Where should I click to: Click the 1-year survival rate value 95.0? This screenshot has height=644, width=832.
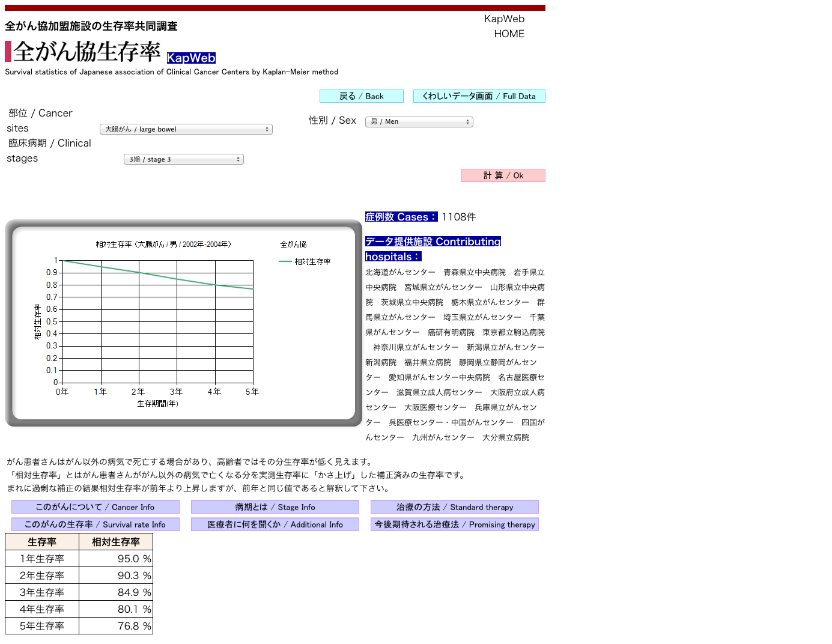(128, 559)
